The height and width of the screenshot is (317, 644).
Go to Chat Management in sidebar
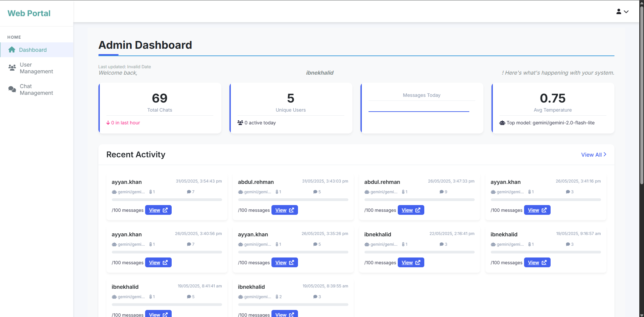[x=36, y=89]
